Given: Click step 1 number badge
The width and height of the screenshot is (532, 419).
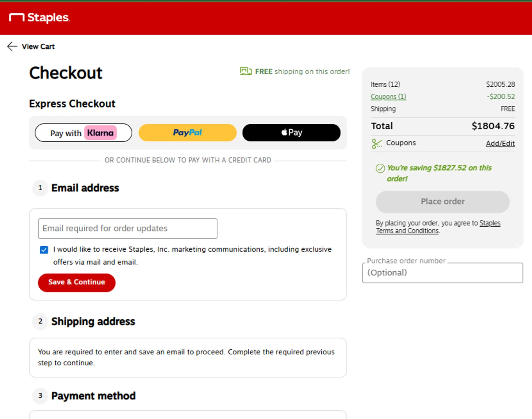Looking at the screenshot, I should (x=40, y=188).
